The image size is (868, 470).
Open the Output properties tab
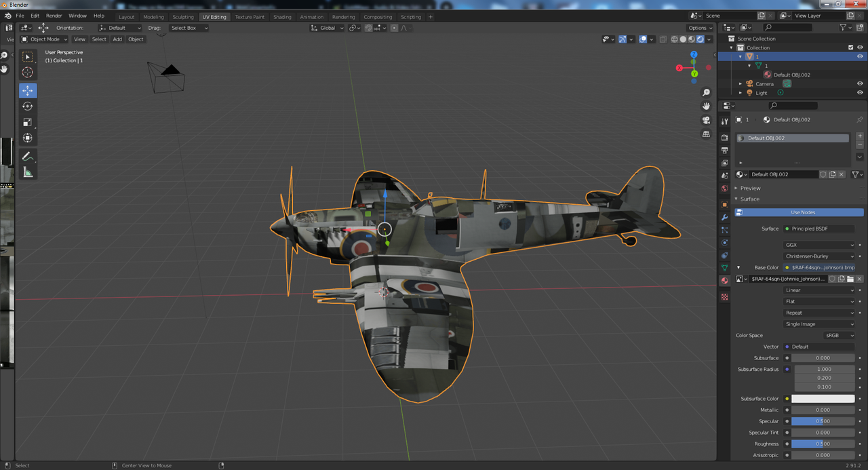(724, 150)
